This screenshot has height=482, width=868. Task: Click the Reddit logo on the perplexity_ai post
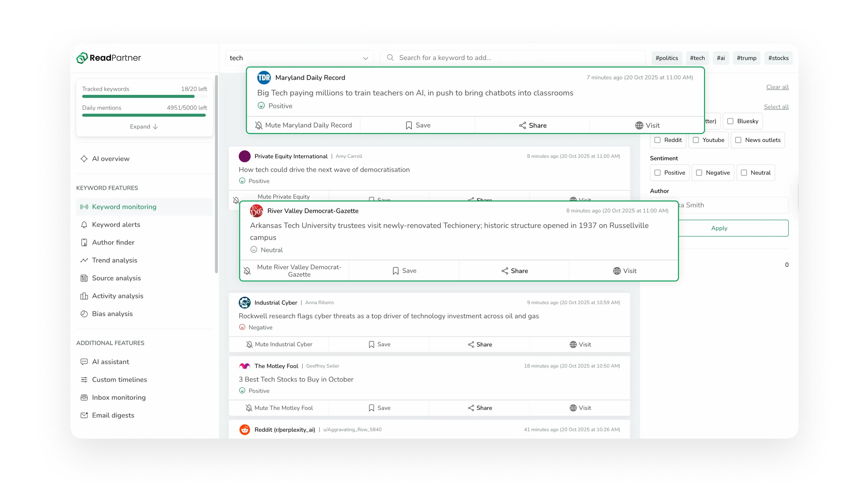[x=245, y=429]
